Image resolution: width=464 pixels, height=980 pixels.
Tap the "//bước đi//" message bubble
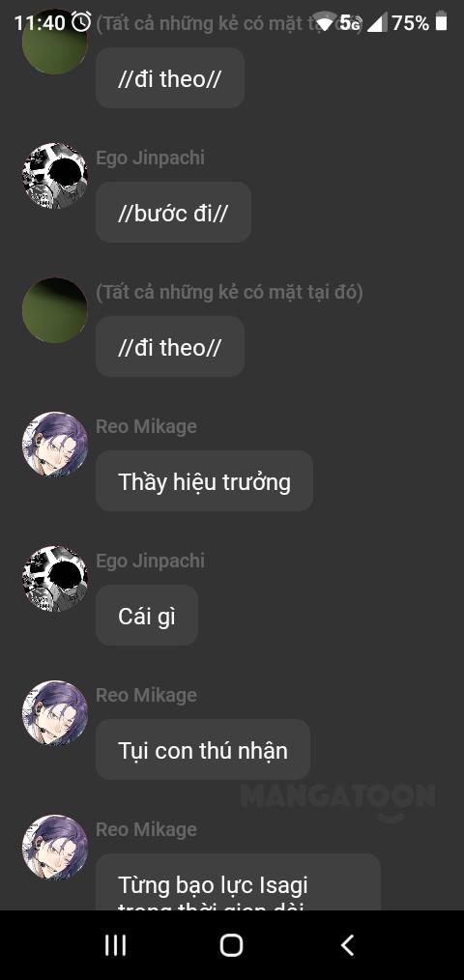tap(173, 213)
